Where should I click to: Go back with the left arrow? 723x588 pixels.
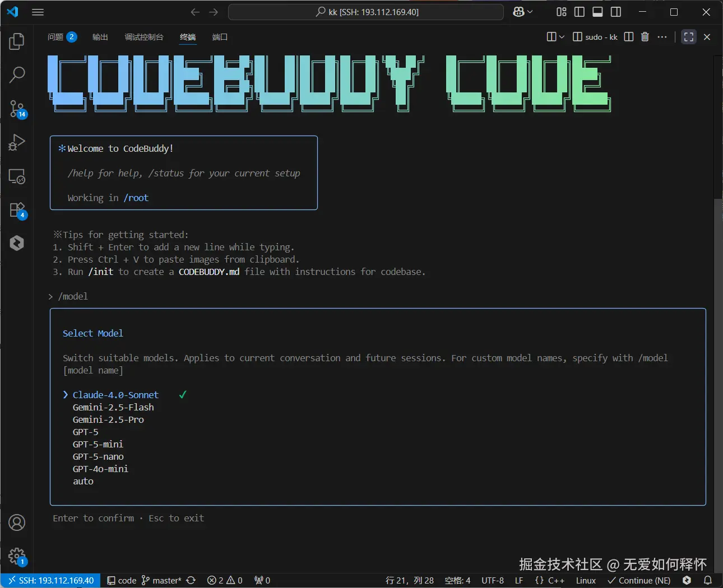pyautogui.click(x=195, y=12)
